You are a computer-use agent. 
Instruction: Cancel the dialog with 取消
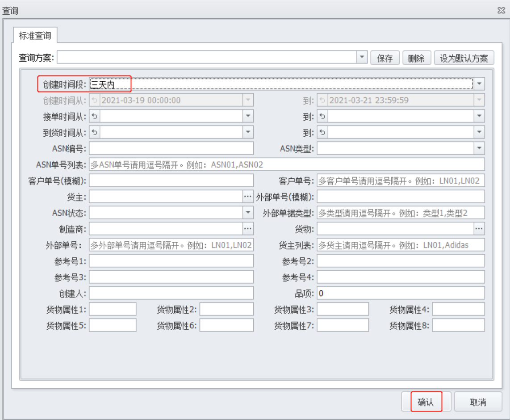coord(478,402)
